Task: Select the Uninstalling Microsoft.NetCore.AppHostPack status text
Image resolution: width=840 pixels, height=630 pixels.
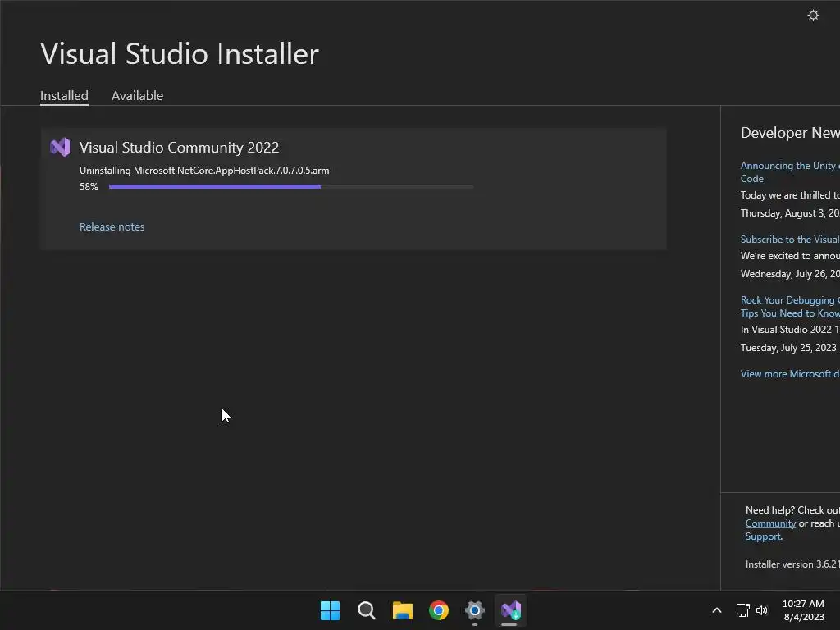Action: pos(204,171)
